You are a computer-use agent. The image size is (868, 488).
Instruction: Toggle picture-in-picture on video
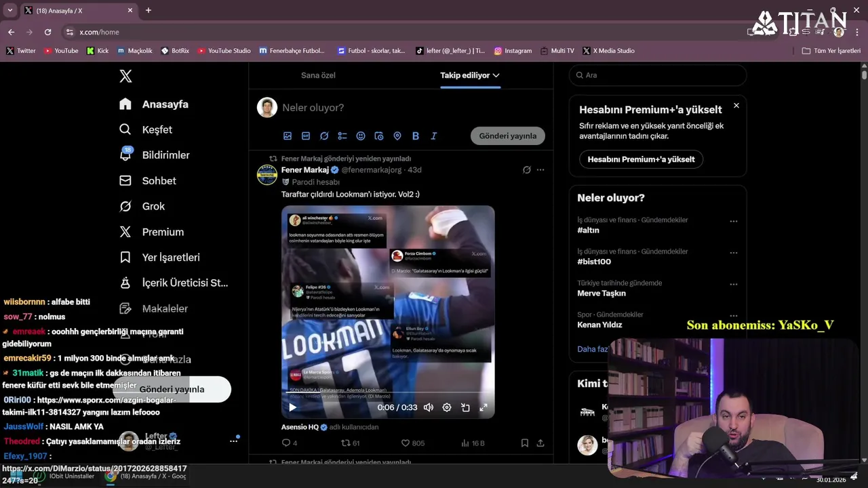point(465,407)
